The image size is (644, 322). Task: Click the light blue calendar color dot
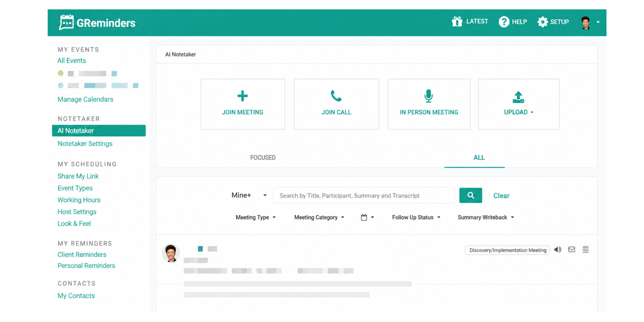click(x=61, y=85)
